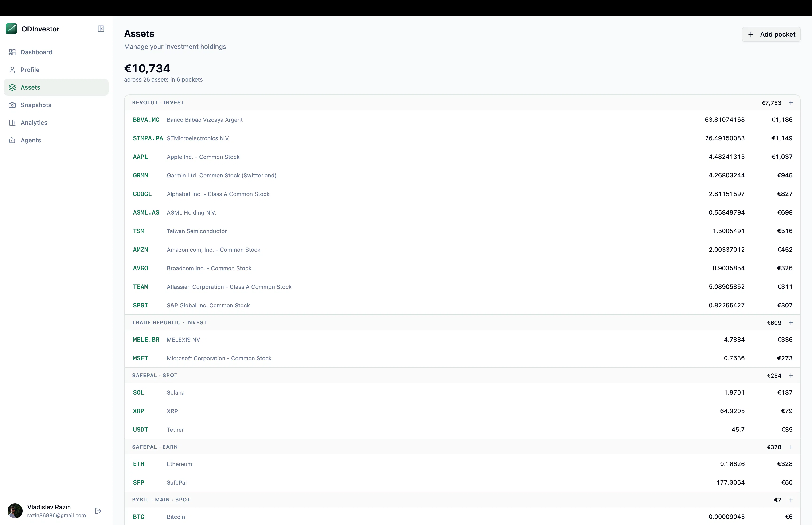
Task: Open the GOOGL Alphabet holding
Action: 462,194
